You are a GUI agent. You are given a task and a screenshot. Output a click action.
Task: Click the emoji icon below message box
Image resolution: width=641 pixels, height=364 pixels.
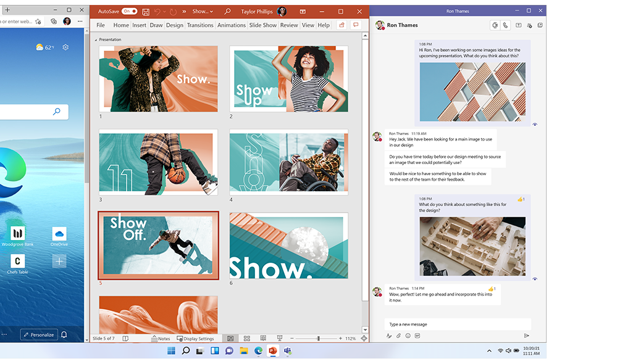[408, 336]
